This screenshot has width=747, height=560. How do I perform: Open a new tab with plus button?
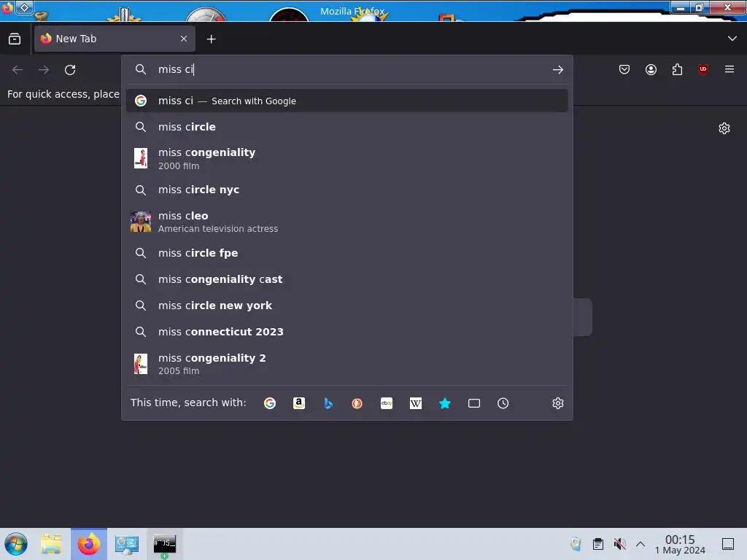(x=211, y=39)
